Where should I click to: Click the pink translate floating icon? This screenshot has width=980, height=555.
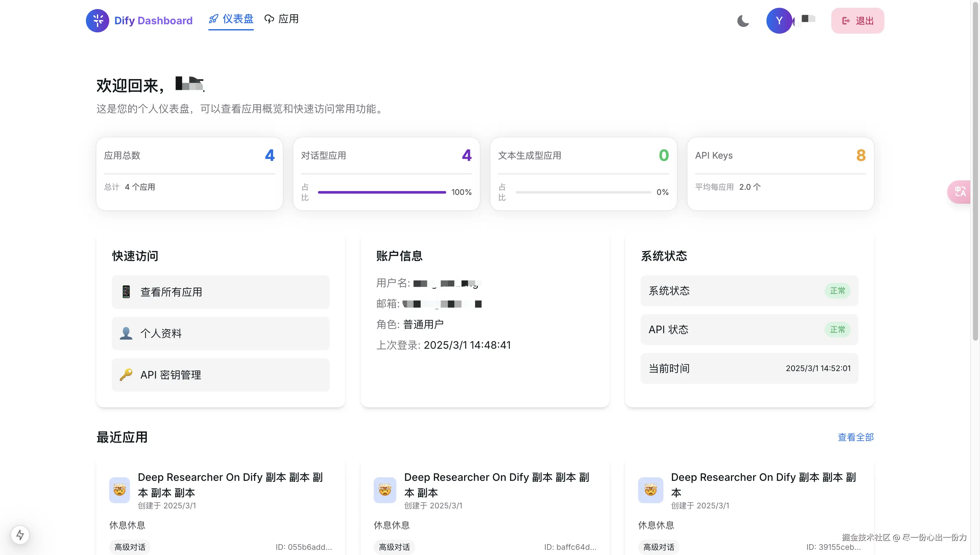(x=960, y=191)
